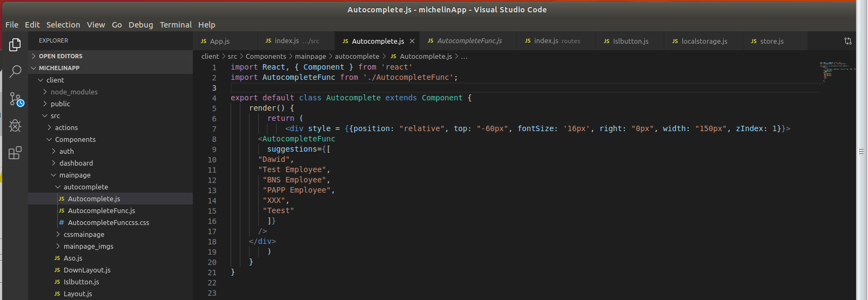This screenshot has width=868, height=300.
Task: Click the "PAPP Employee" suggestion string
Action: click(x=297, y=190)
